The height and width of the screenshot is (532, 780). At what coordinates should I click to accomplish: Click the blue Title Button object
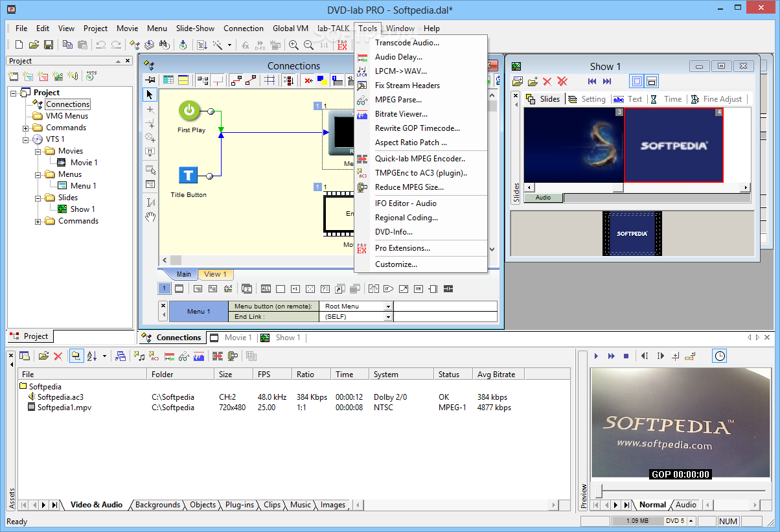(x=189, y=175)
